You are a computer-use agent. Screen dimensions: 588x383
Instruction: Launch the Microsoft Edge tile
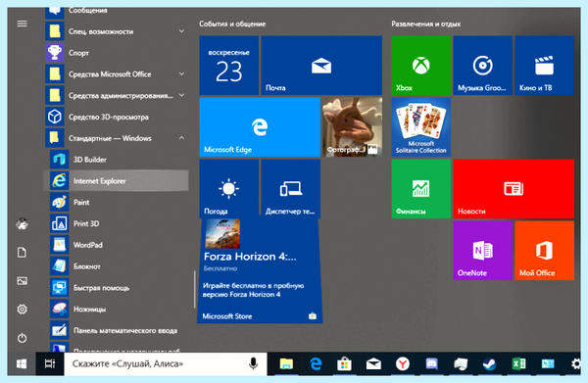tap(260, 127)
